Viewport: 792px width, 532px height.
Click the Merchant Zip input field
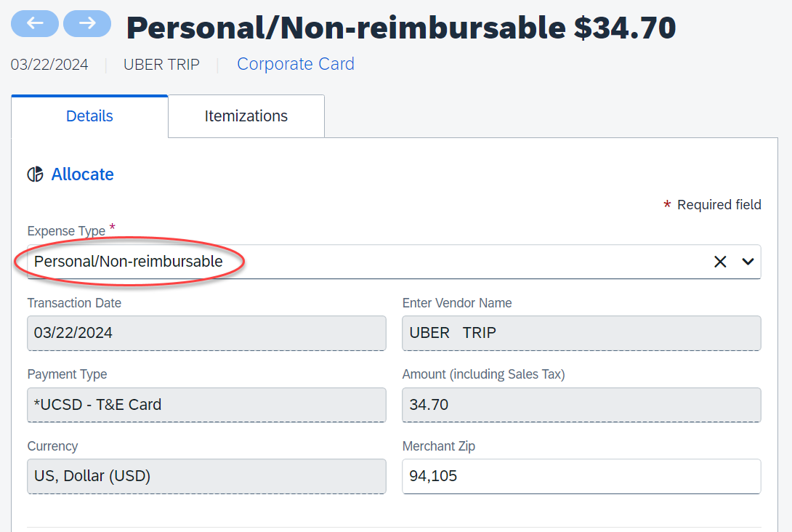581,476
